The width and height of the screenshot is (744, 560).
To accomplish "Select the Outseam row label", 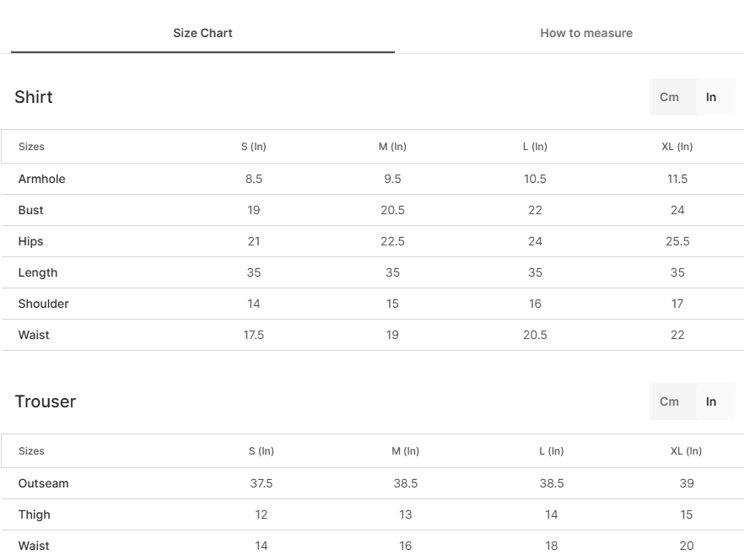I will pyautogui.click(x=44, y=483).
